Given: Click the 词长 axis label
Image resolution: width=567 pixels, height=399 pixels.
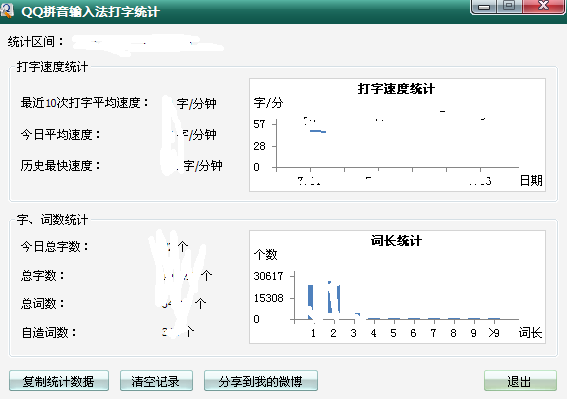Looking at the screenshot, I should pos(530,332).
